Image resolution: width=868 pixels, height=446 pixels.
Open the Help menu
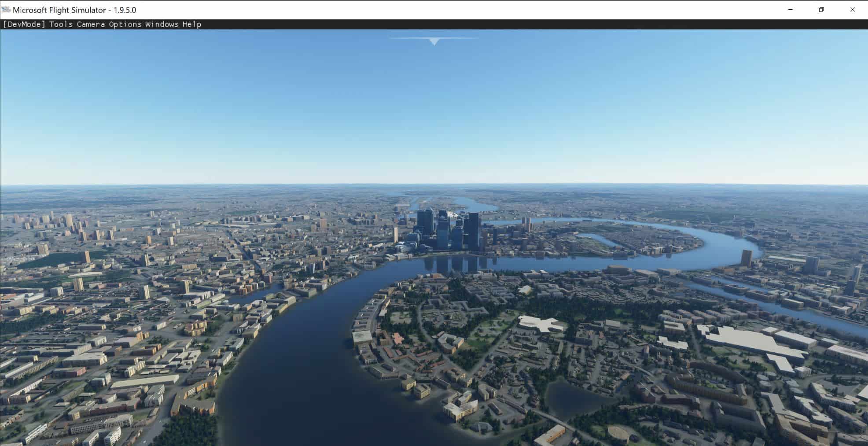[191, 24]
